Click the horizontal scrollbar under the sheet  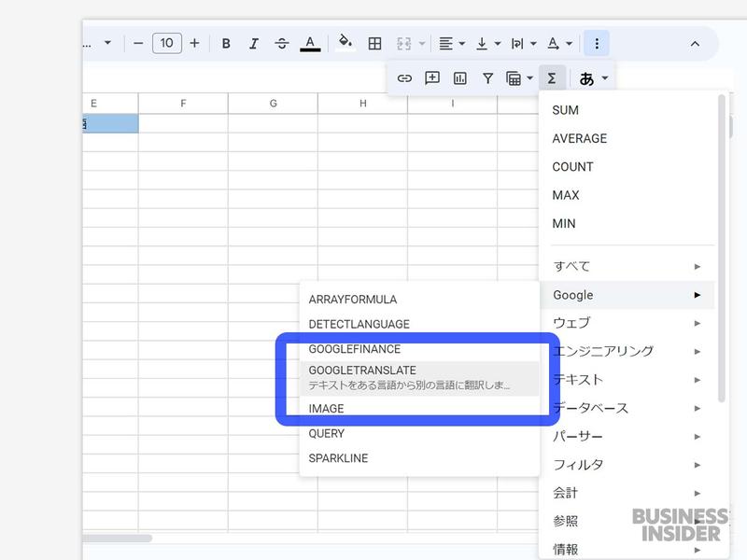118,539
